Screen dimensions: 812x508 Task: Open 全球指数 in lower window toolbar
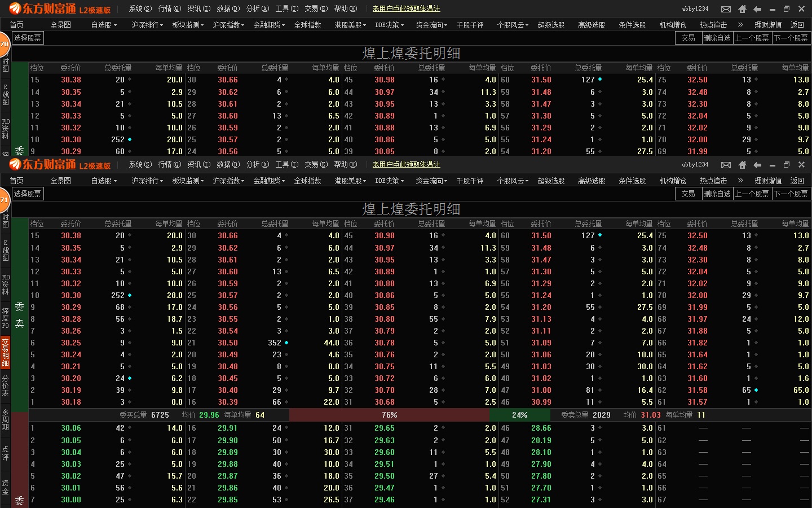pyautogui.click(x=307, y=181)
